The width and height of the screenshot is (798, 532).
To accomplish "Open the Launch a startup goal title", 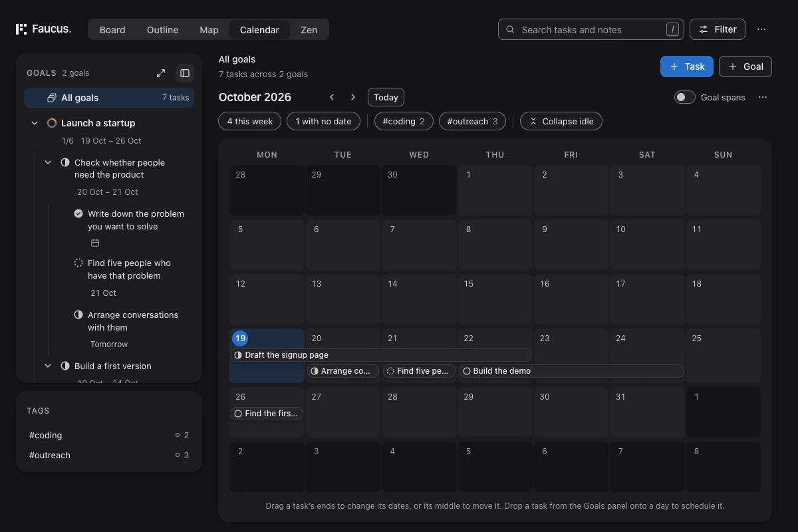I will tap(98, 123).
